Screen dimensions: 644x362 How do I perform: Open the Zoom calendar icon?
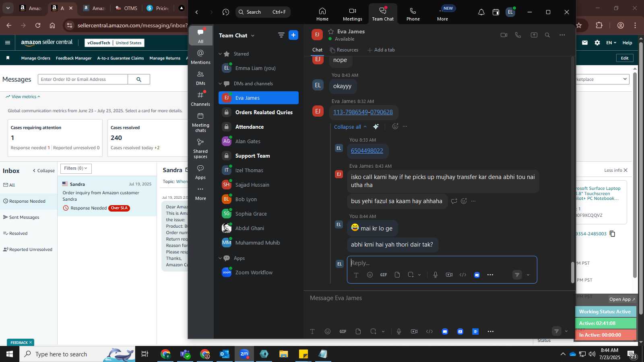[x=496, y=12]
